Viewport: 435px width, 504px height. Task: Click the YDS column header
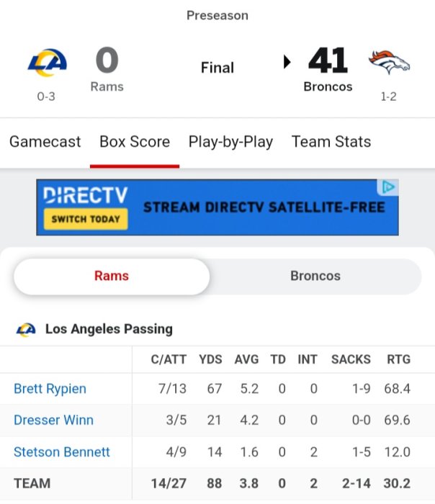[210, 359]
